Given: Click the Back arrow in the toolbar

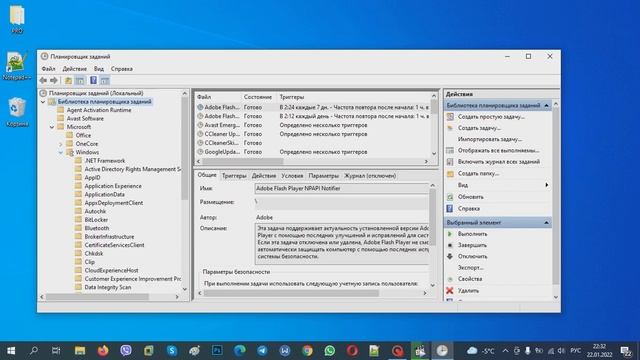Looking at the screenshot, I should [x=43, y=80].
